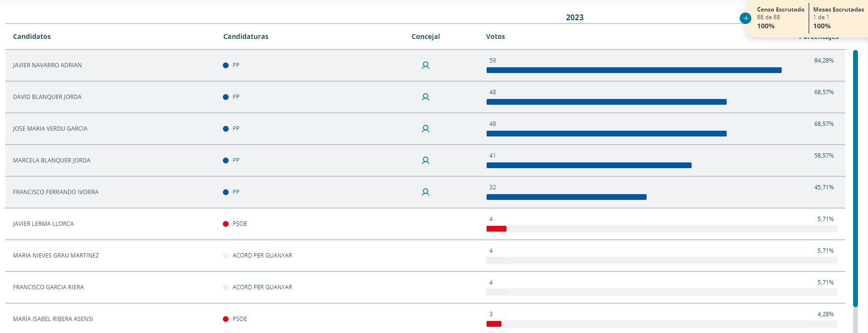
Task: Click the ACORD PER GUANYAR label for Francisco Garcia
Action: 262,287
